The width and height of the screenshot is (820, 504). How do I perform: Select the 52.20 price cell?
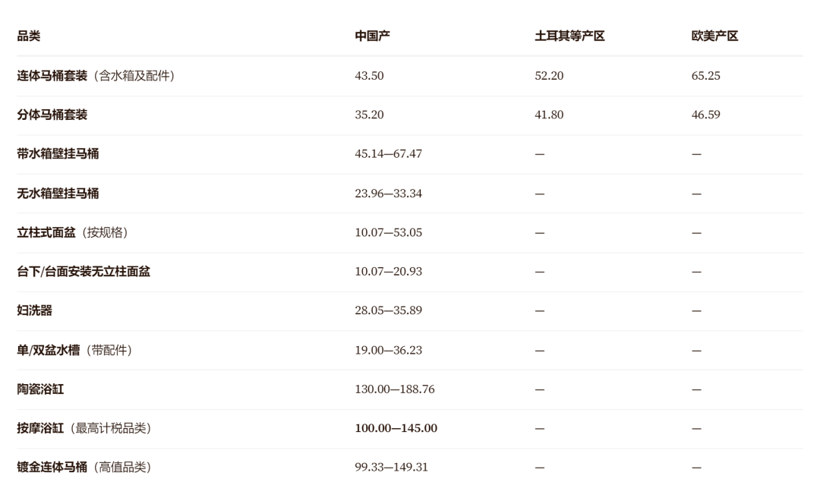(549, 76)
